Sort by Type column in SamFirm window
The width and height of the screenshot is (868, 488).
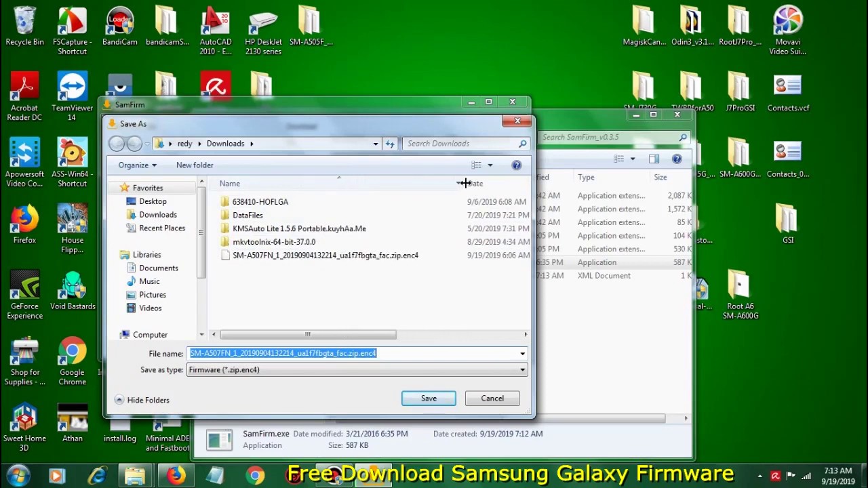pyautogui.click(x=586, y=178)
